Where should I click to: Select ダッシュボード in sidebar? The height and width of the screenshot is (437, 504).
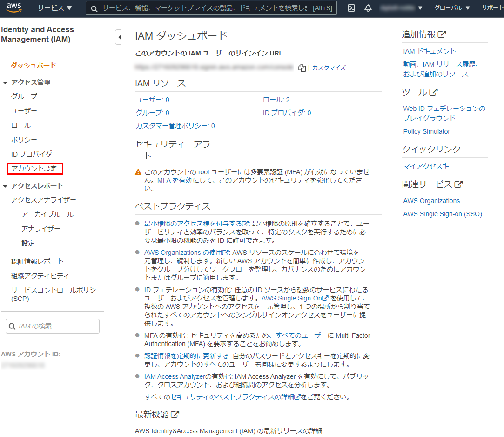pos(34,66)
